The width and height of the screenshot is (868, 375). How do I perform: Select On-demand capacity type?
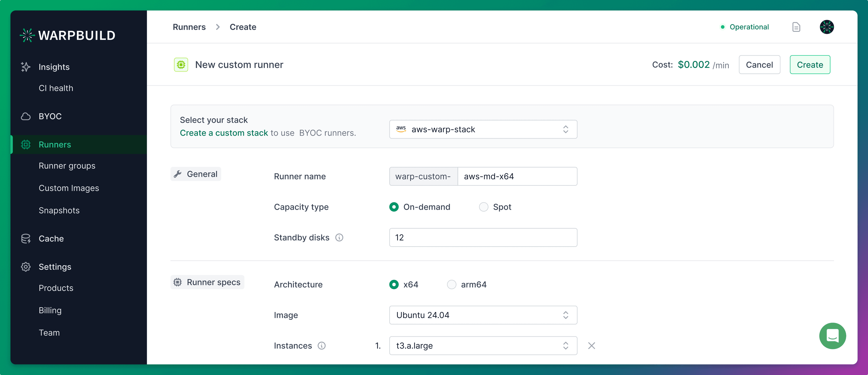coord(394,207)
